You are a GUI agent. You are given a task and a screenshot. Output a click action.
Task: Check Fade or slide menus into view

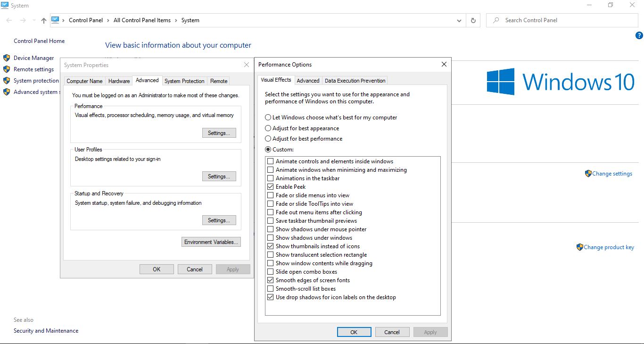click(x=271, y=195)
